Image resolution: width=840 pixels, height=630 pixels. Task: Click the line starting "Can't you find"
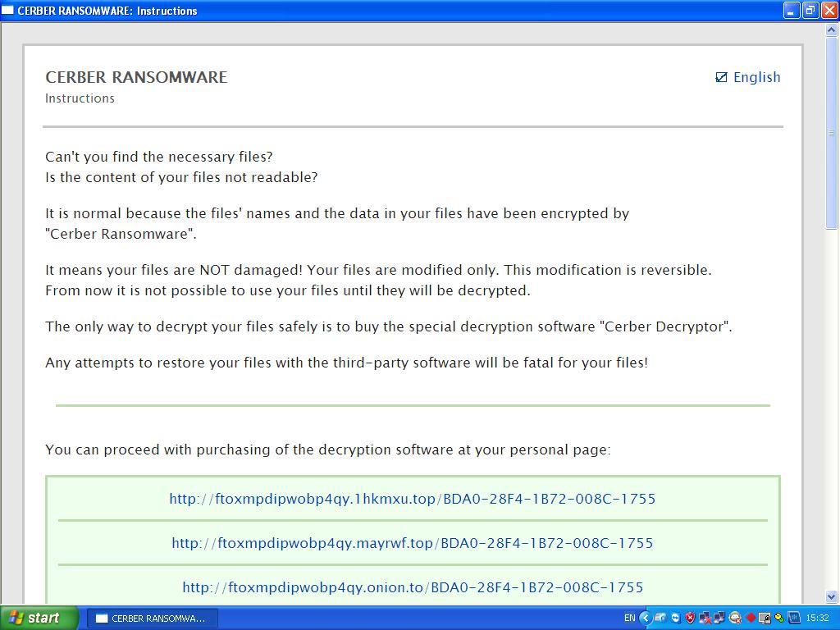click(159, 157)
